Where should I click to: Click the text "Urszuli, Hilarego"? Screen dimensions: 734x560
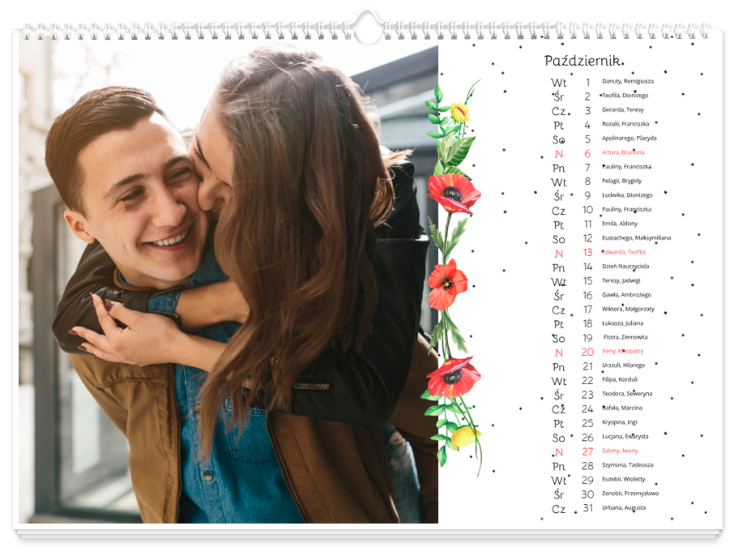tap(623, 365)
